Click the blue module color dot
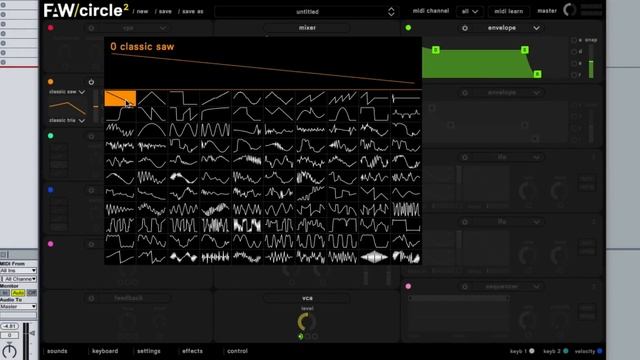Screen dimensions: 640x360 tap(51, 190)
